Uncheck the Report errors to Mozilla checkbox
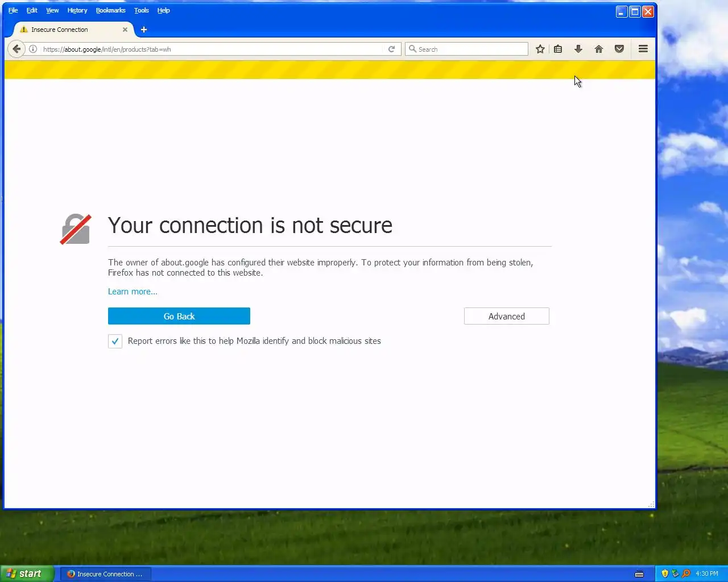 (x=115, y=341)
